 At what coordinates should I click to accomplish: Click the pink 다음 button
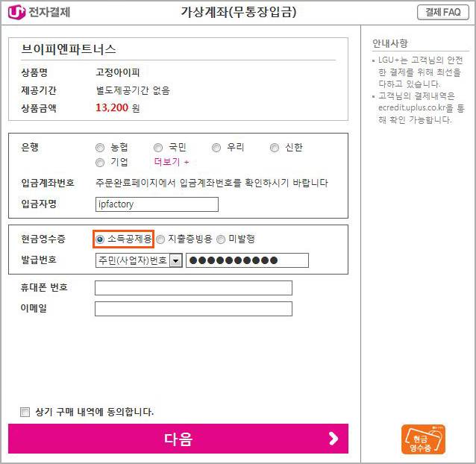pyautogui.click(x=178, y=439)
